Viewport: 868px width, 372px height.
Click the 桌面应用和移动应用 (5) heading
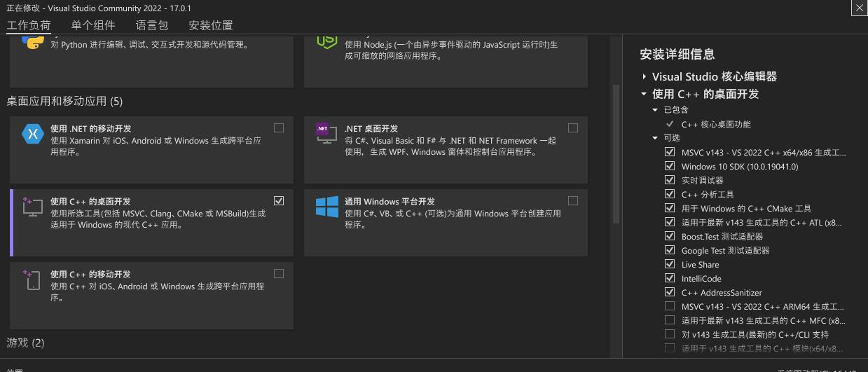click(64, 102)
